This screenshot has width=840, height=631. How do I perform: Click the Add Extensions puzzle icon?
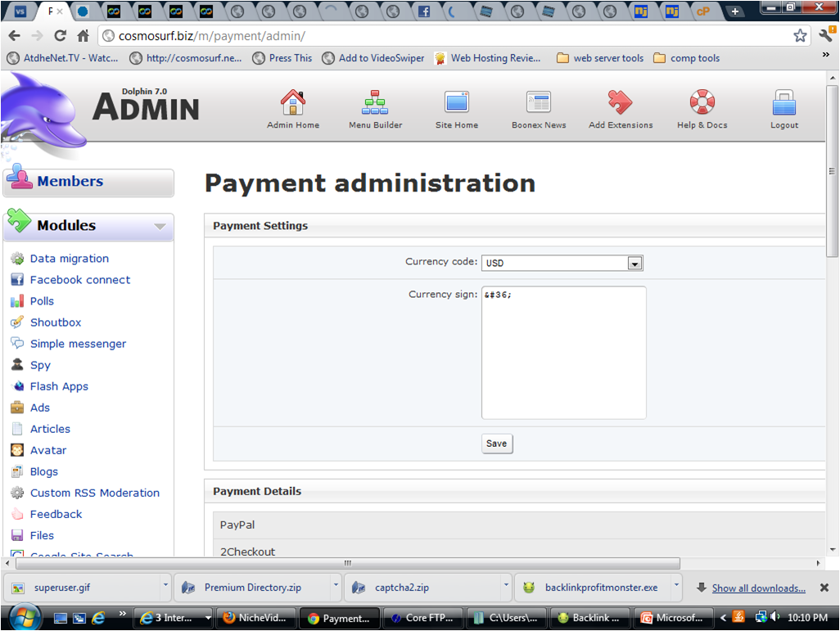tap(620, 103)
